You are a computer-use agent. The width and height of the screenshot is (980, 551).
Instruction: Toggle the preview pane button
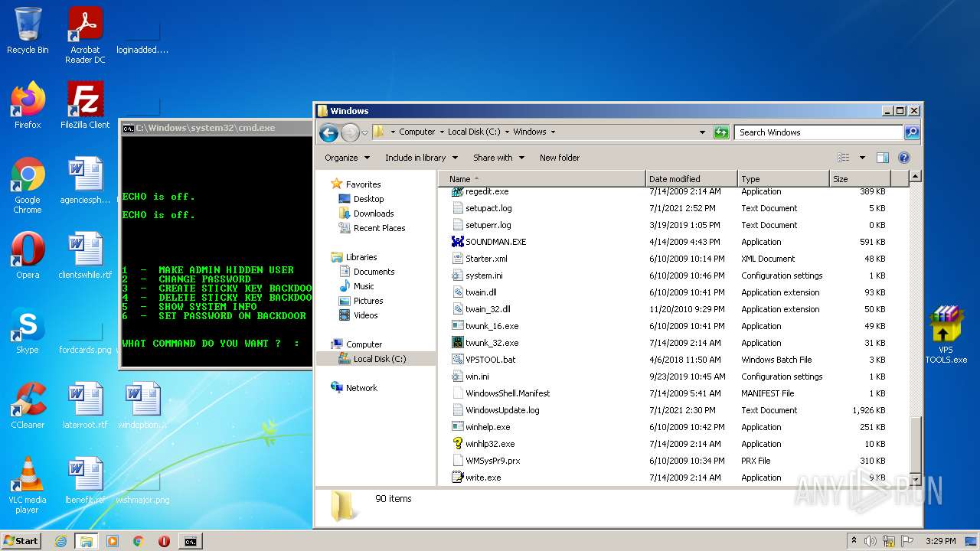pyautogui.click(x=882, y=158)
